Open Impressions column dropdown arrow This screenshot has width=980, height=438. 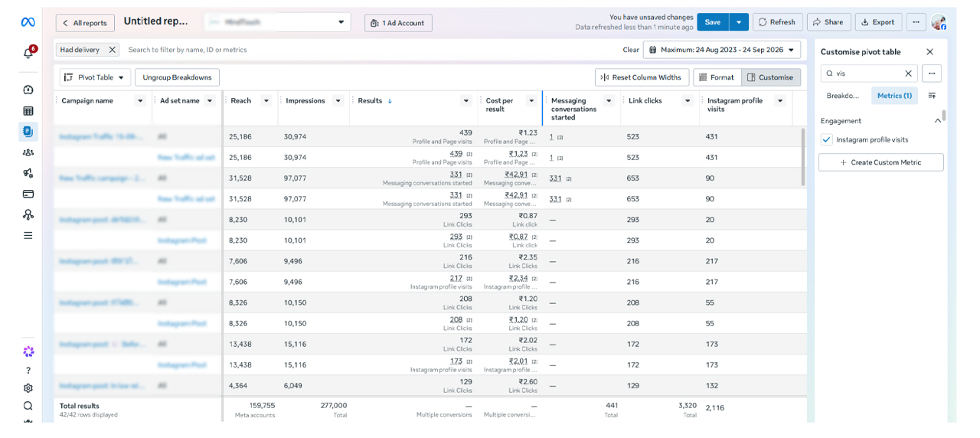pos(338,101)
